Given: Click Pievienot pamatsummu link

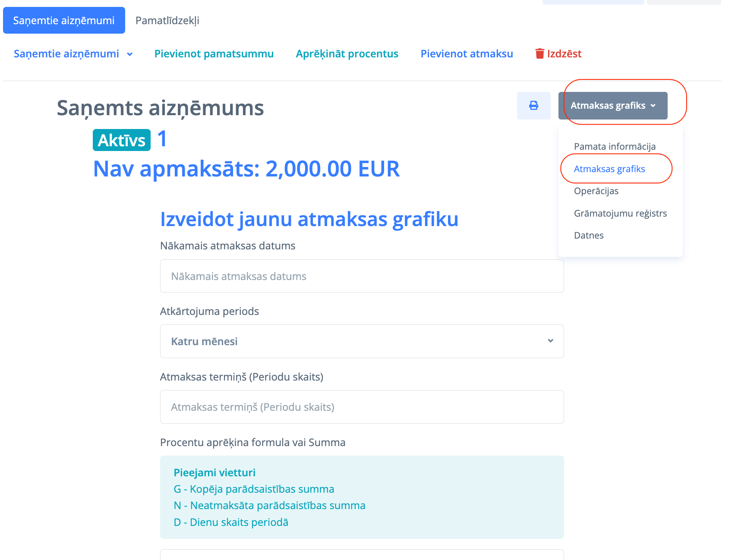Looking at the screenshot, I should (214, 54).
